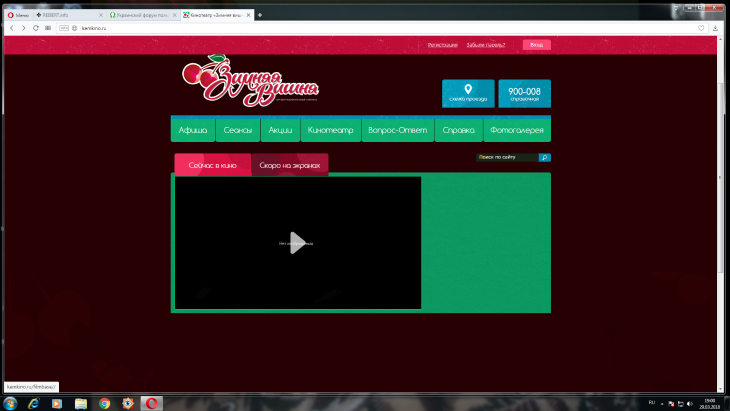Launch Internet Explorer from the taskbar
The width and height of the screenshot is (730, 411).
pos(34,403)
